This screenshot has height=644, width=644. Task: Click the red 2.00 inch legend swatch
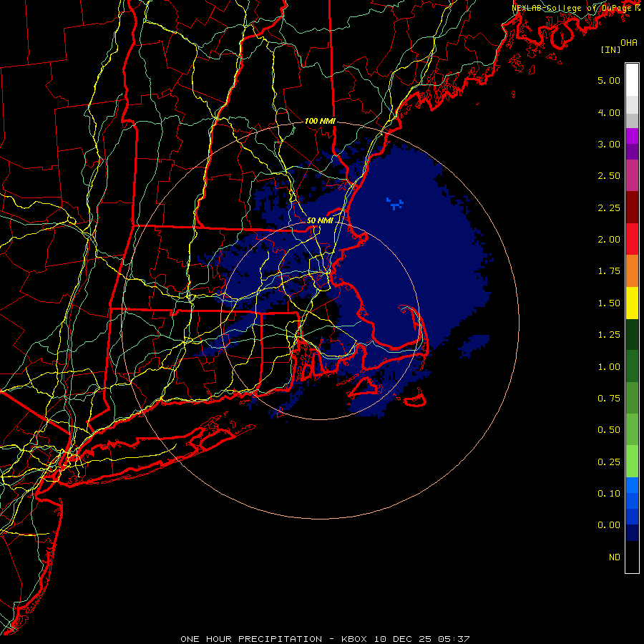(632, 239)
